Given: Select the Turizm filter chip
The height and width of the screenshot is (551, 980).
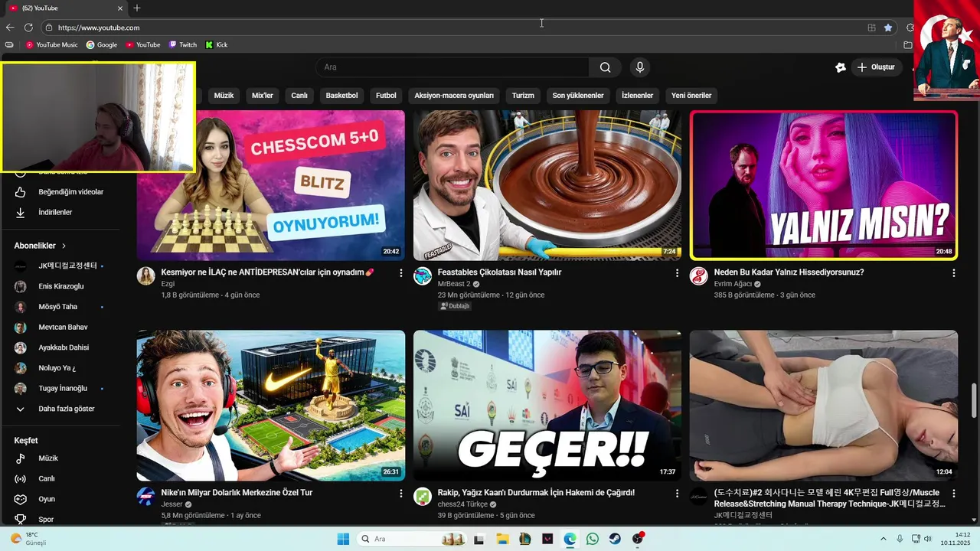Looking at the screenshot, I should 523,96.
